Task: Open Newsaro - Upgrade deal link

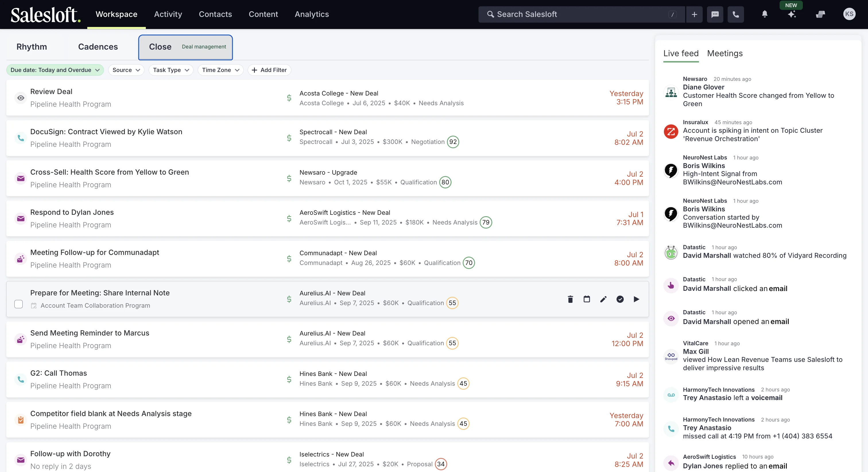Action: [x=328, y=172]
